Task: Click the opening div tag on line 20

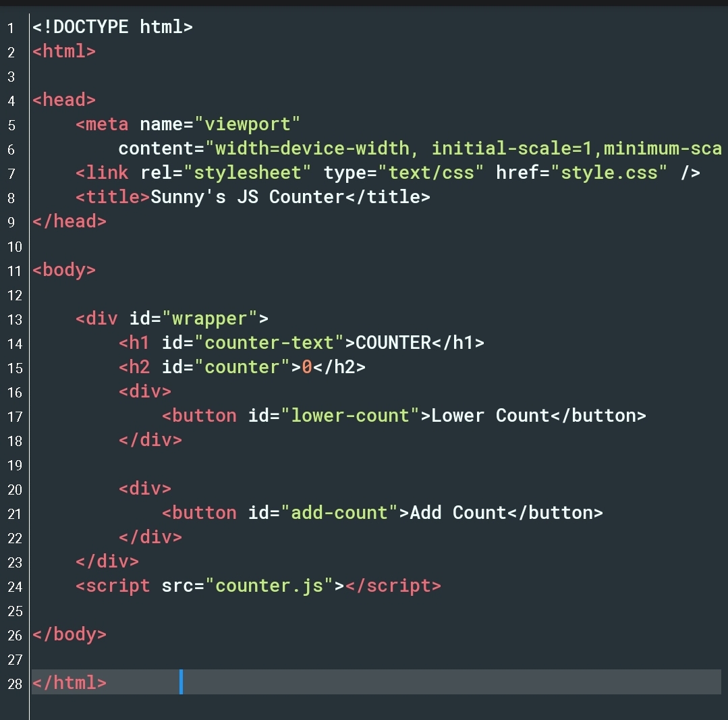Action: coord(145,489)
